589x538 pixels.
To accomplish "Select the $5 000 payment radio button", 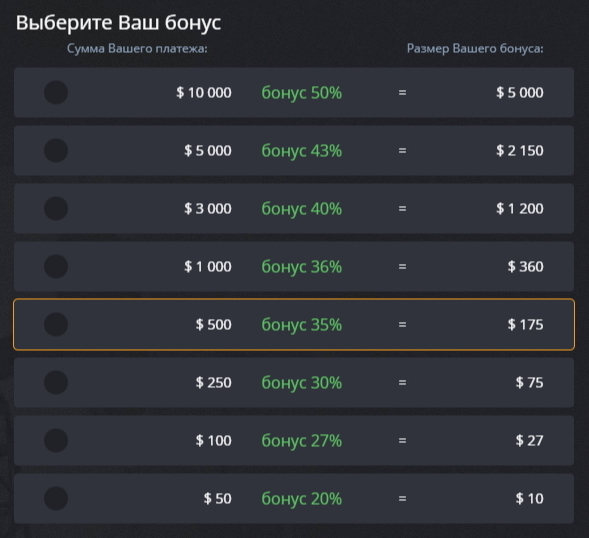I will [56, 150].
